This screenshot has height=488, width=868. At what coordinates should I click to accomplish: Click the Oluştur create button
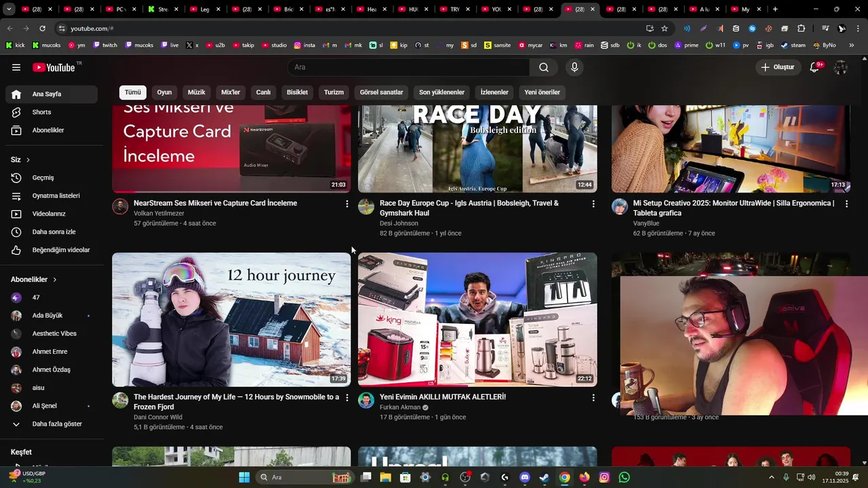pyautogui.click(x=777, y=67)
